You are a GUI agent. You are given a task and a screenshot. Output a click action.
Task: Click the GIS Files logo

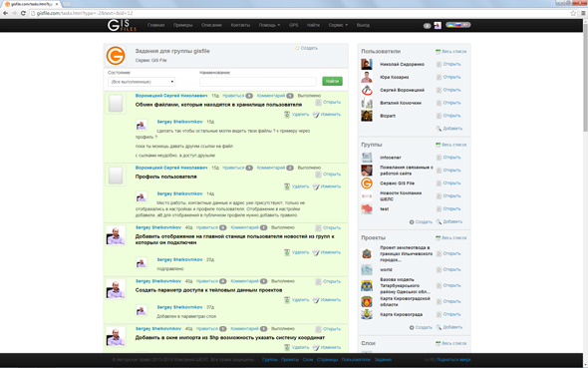[122, 25]
